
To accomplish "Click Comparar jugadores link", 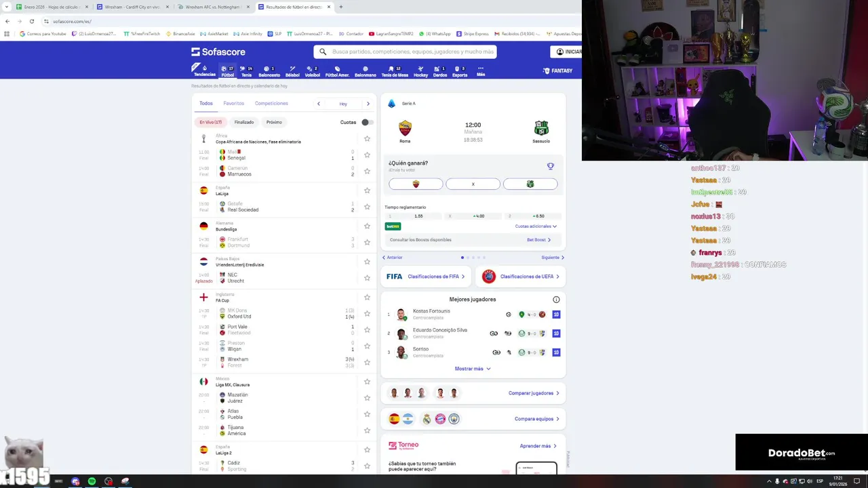I will (534, 393).
